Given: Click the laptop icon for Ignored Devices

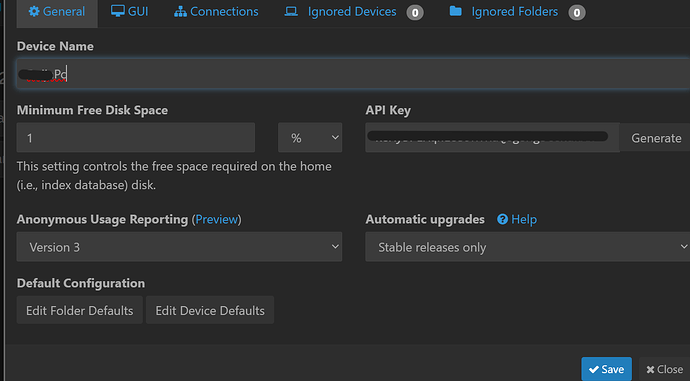Looking at the screenshot, I should [x=291, y=11].
